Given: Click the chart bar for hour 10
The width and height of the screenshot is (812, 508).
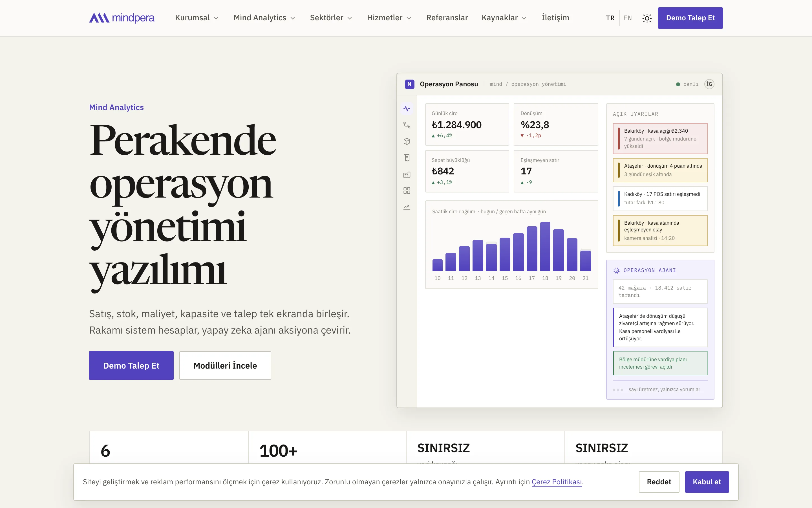Looking at the screenshot, I should pos(438,265).
